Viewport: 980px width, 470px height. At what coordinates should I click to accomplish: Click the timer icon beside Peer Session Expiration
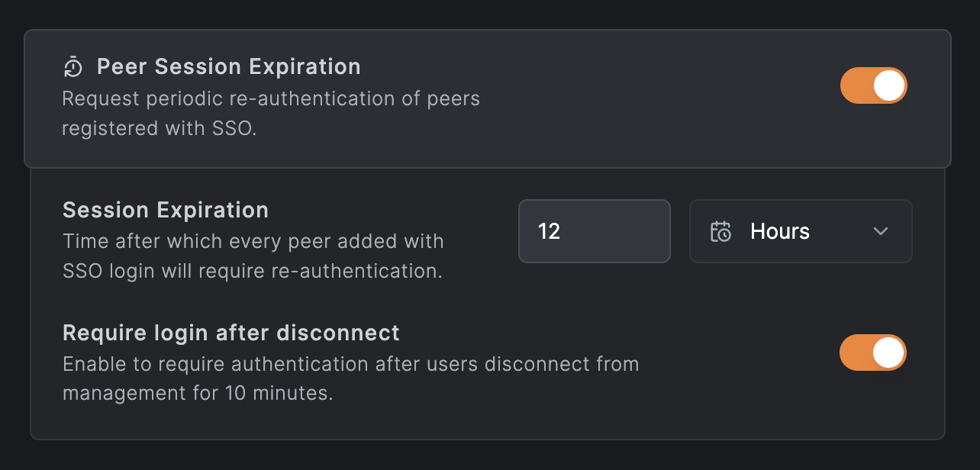pyautogui.click(x=73, y=67)
